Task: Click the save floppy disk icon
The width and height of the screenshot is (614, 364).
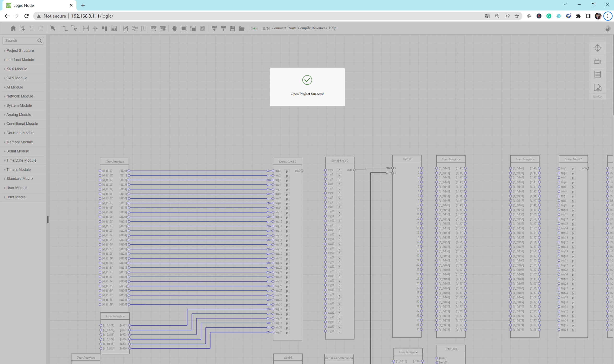Action: 233,29
